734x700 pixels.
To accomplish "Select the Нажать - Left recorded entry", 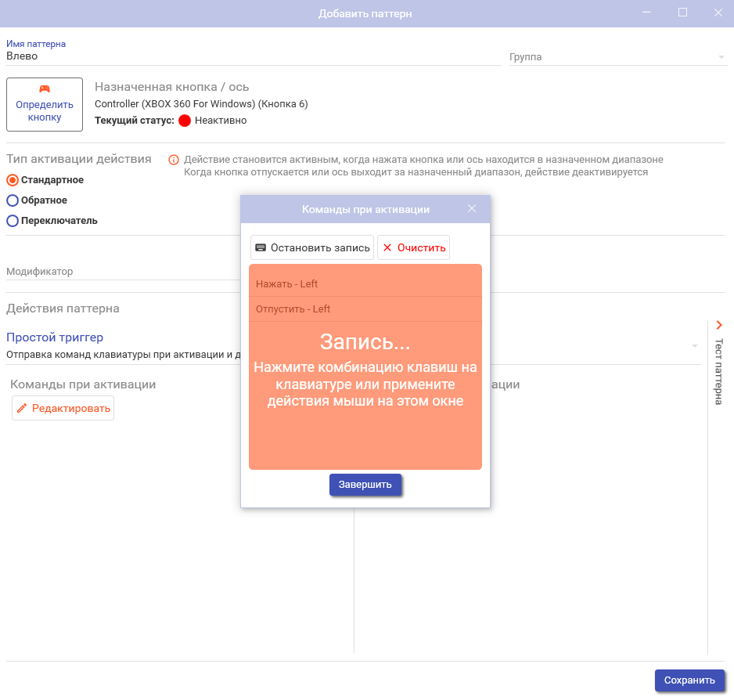I will click(x=365, y=284).
